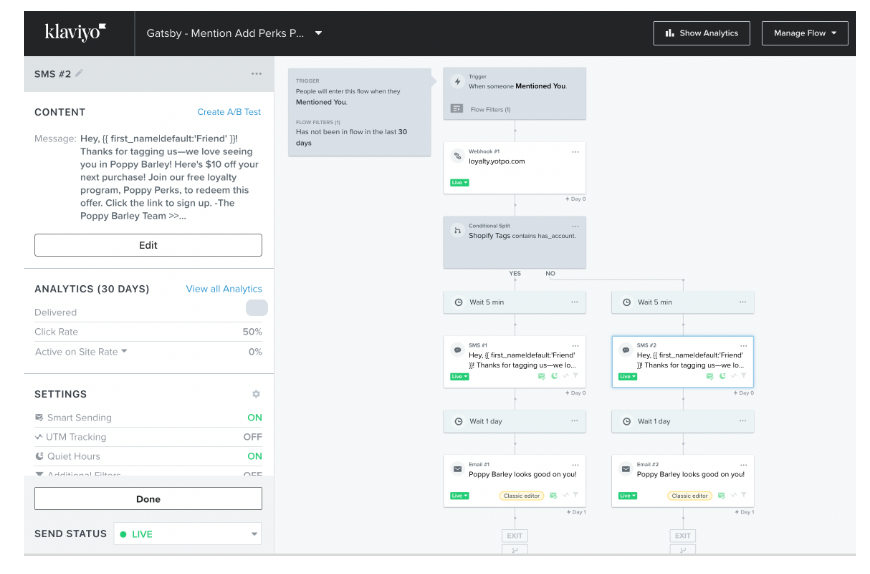
Task: Click Webhook #1 link icon
Action: 457,156
